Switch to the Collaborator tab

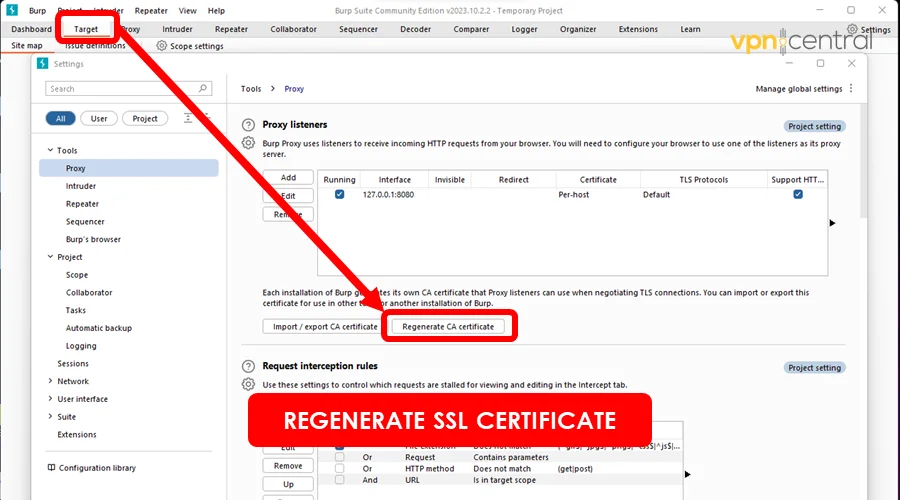(293, 29)
